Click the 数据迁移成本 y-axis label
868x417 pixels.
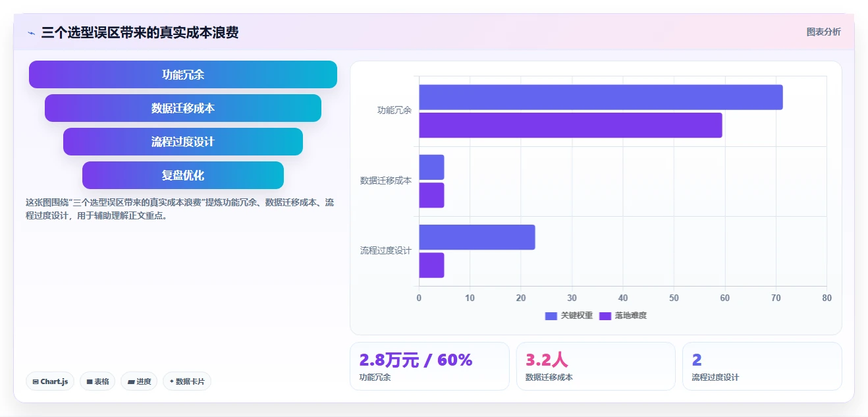click(x=386, y=181)
